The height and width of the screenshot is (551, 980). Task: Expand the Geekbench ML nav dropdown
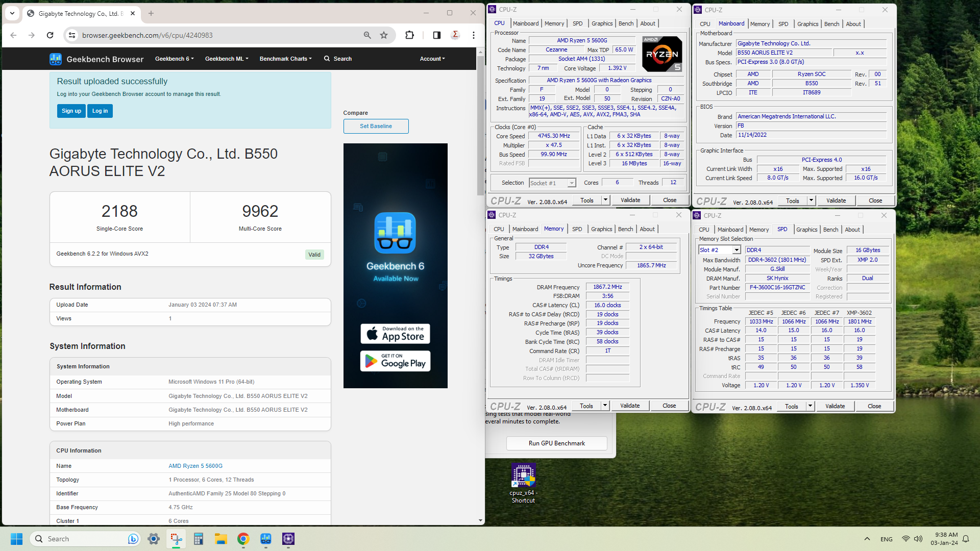point(227,59)
